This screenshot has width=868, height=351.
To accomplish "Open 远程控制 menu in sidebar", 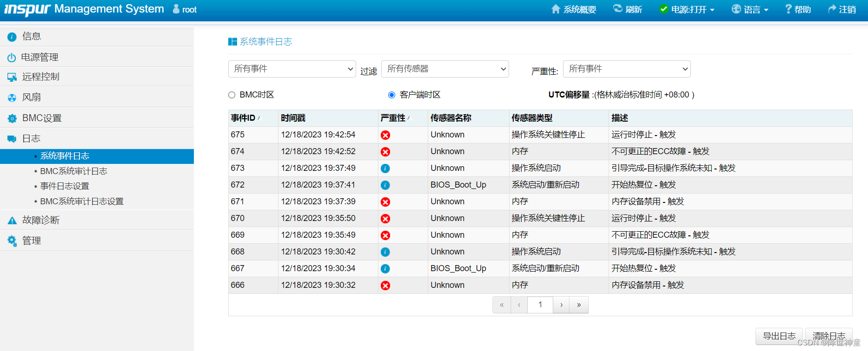I will [97, 77].
